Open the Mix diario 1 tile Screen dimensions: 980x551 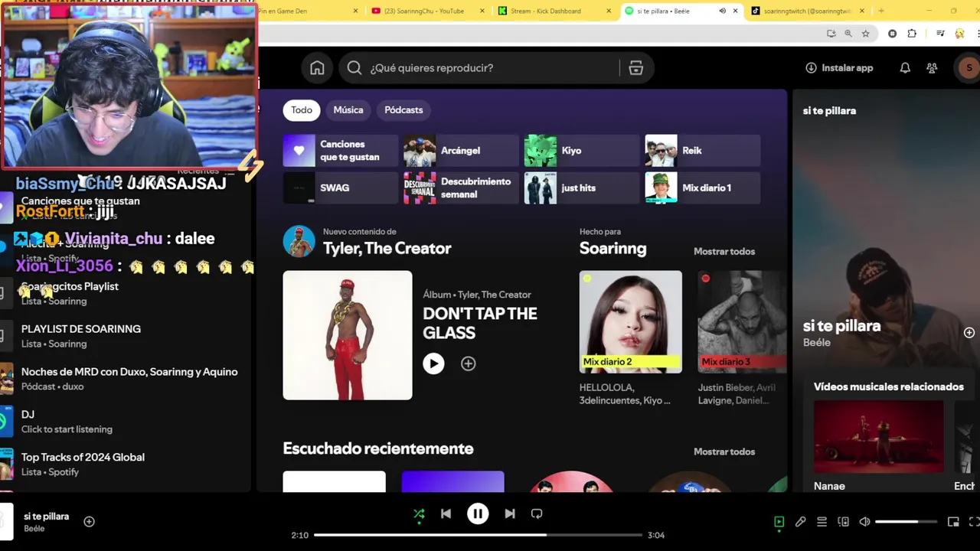703,188
